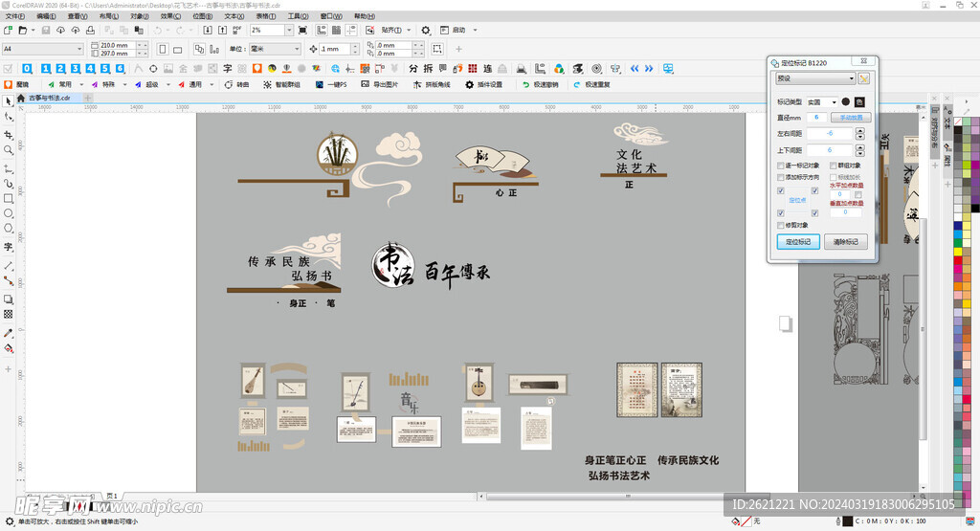Enable the 逐一标记对象 checkbox
The width and height of the screenshot is (980, 531).
(x=781, y=166)
